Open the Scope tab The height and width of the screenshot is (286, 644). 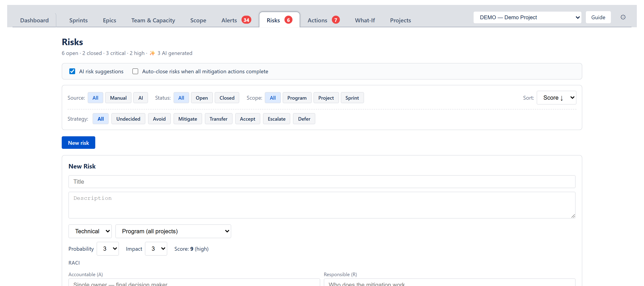[198, 20]
